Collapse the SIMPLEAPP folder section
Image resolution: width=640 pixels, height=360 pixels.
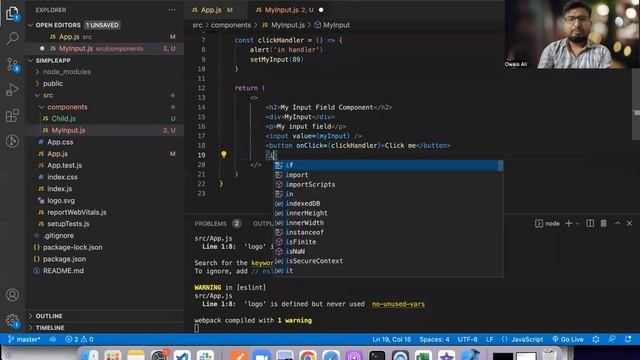(x=31, y=60)
